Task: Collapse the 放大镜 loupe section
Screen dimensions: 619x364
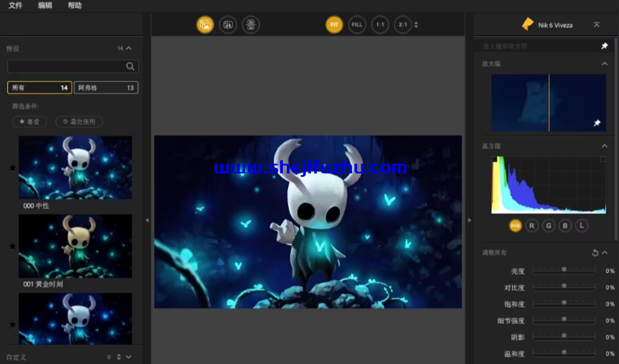Action: pos(604,64)
